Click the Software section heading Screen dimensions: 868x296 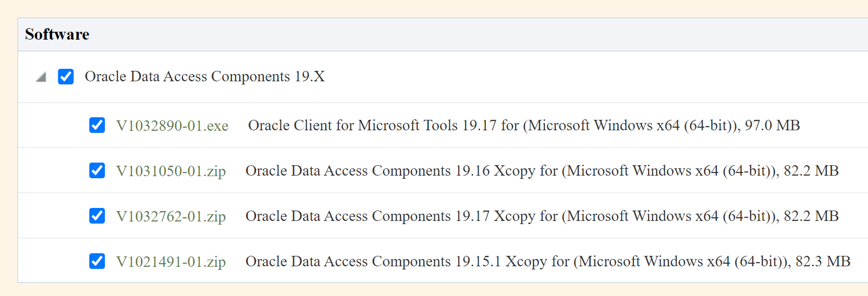57,34
